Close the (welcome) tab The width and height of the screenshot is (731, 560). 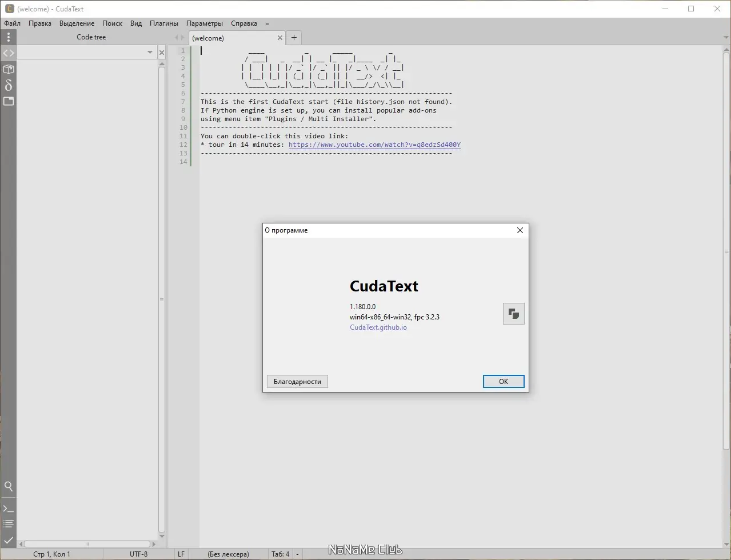click(280, 38)
